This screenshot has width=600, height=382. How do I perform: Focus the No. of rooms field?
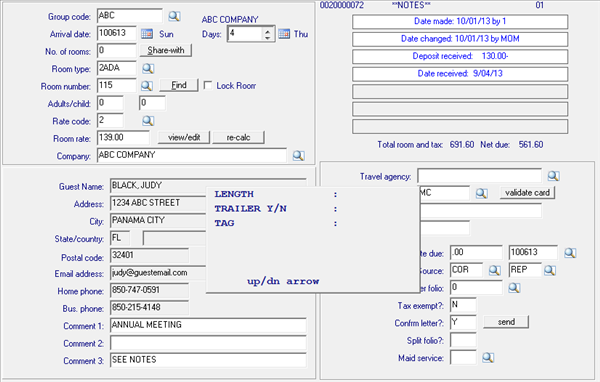[x=117, y=51]
